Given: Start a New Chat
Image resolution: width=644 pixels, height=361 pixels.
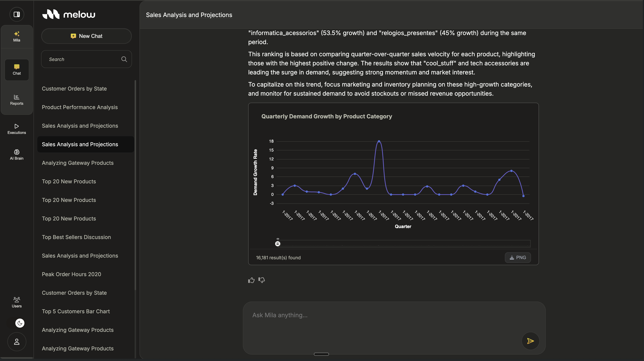Looking at the screenshot, I should [87, 36].
